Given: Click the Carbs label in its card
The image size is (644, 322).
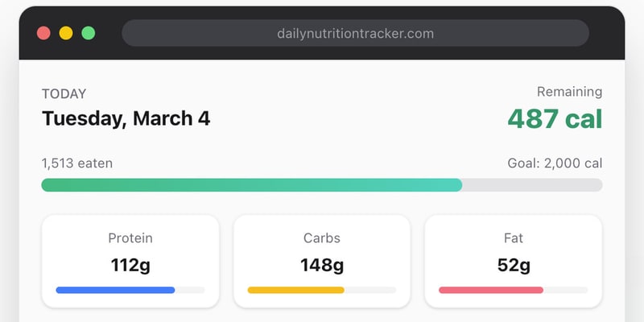Looking at the screenshot, I should (322, 238).
